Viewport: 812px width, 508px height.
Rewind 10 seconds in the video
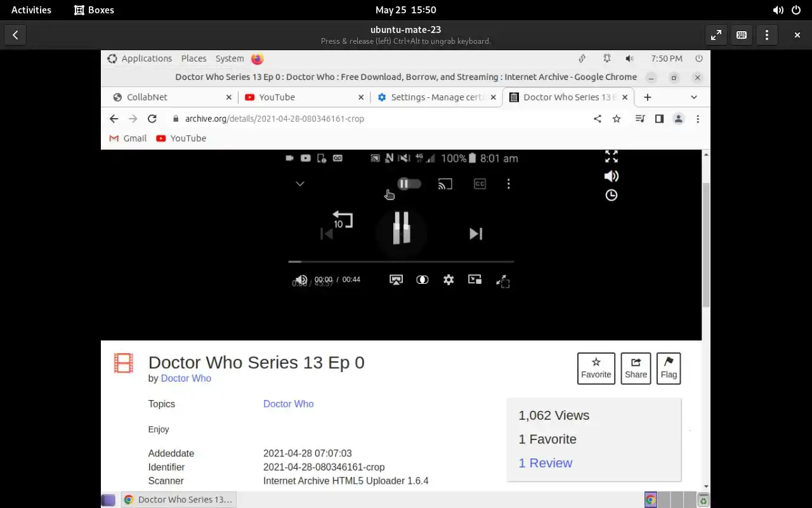pos(343,220)
